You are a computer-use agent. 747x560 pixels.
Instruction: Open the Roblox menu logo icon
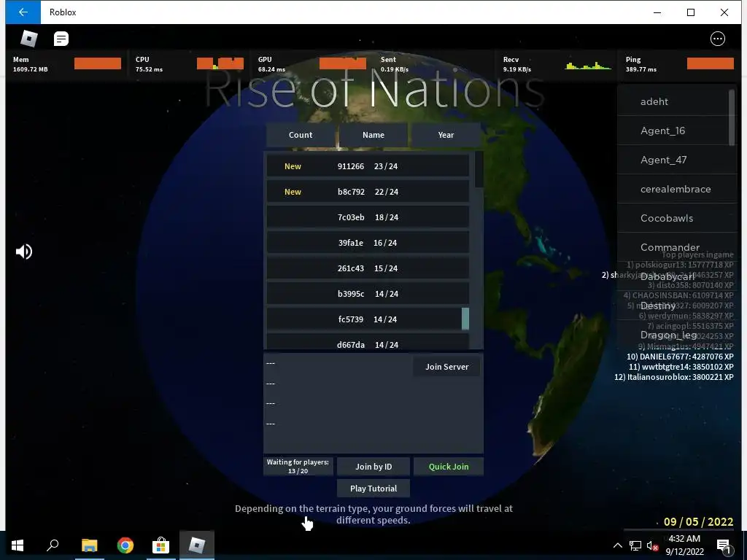point(29,39)
